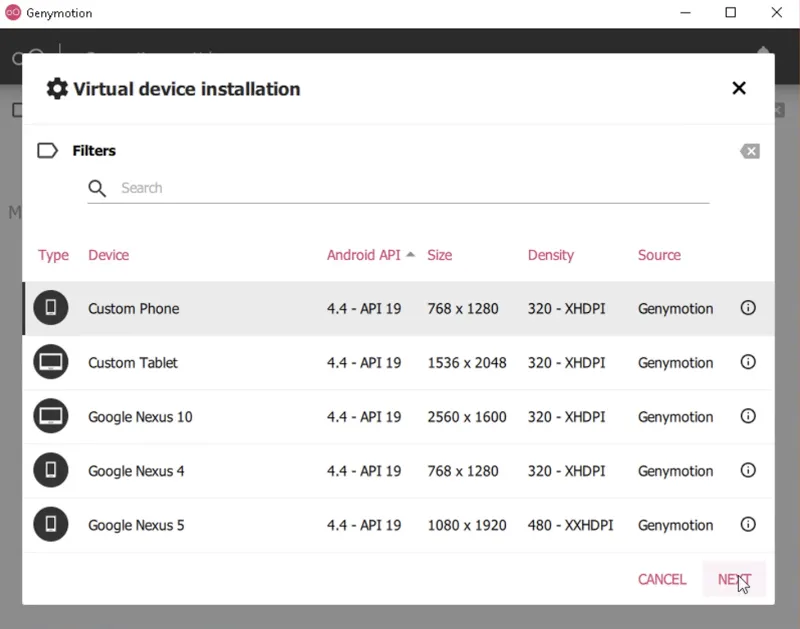
Task: Show info for Google Nexus 10
Action: (x=748, y=416)
